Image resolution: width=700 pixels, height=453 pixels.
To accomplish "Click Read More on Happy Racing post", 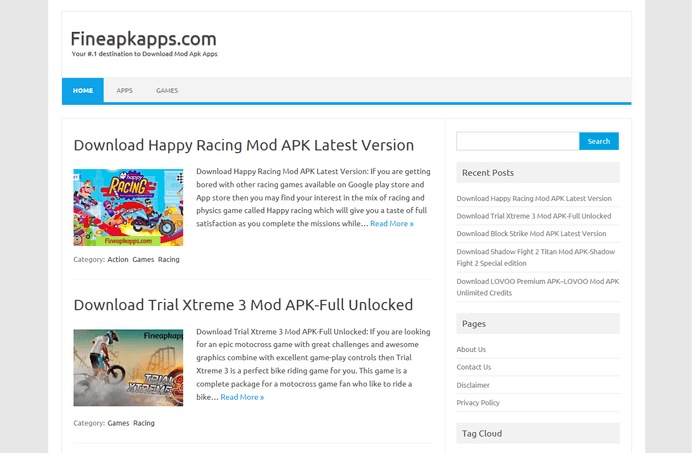I will click(391, 223).
